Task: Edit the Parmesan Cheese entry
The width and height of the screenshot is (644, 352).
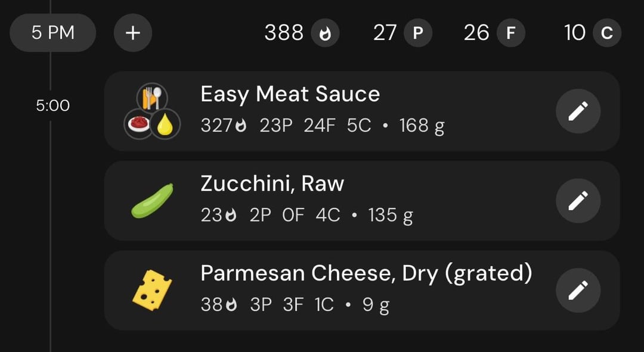Action: click(x=578, y=290)
